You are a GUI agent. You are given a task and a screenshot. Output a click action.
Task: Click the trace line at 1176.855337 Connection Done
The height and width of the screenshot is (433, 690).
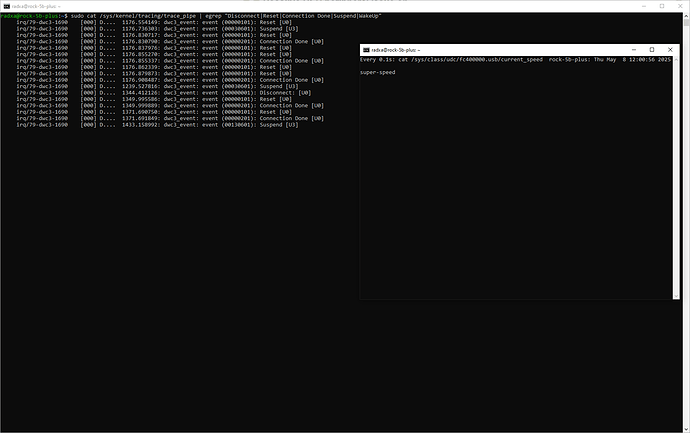coord(170,61)
